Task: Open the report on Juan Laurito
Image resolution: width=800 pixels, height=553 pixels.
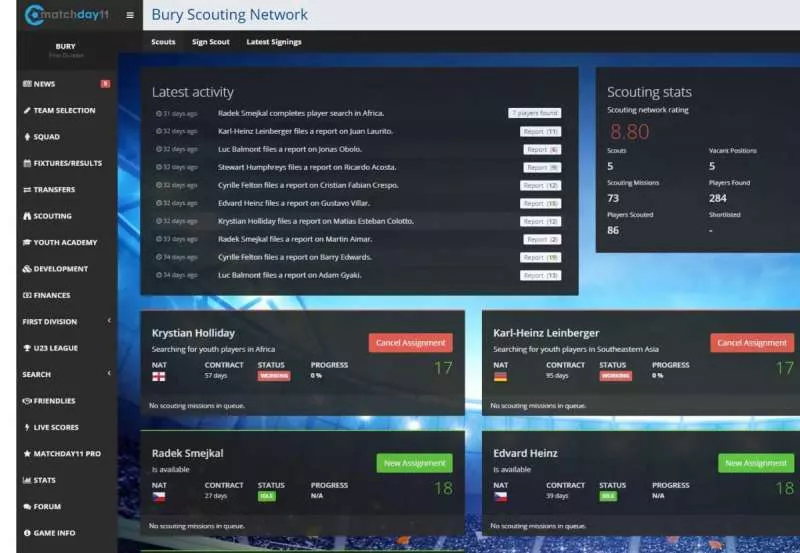Action: click(x=540, y=132)
